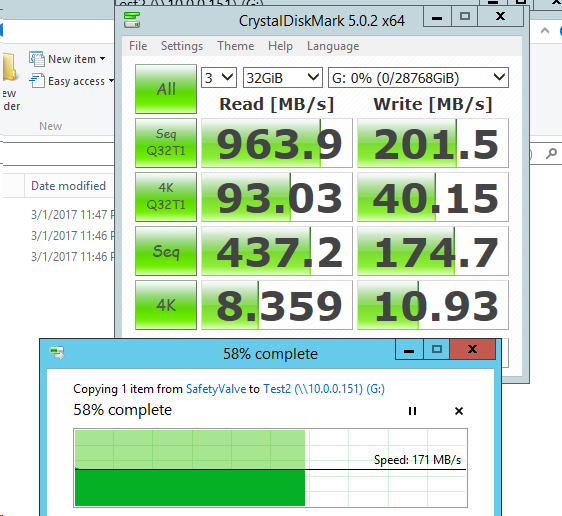
Task: Open the File menu in CrystalDiskMark
Action: [138, 46]
